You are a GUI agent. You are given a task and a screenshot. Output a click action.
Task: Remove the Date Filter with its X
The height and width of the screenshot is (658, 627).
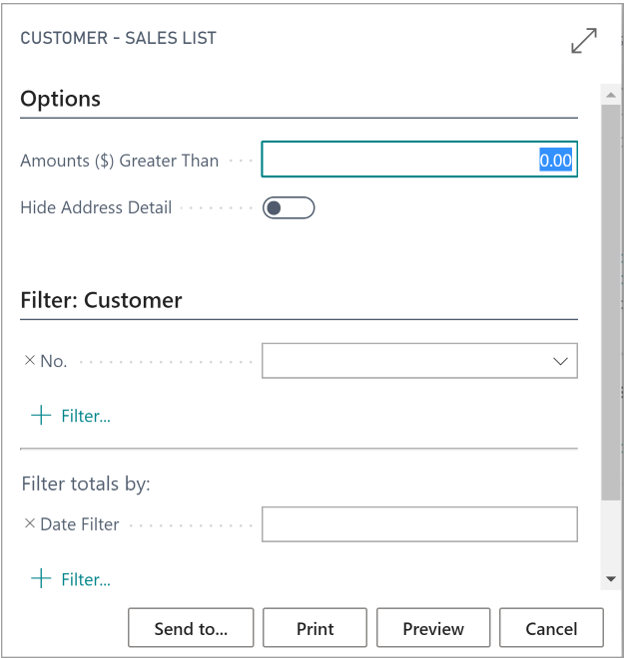(30, 523)
